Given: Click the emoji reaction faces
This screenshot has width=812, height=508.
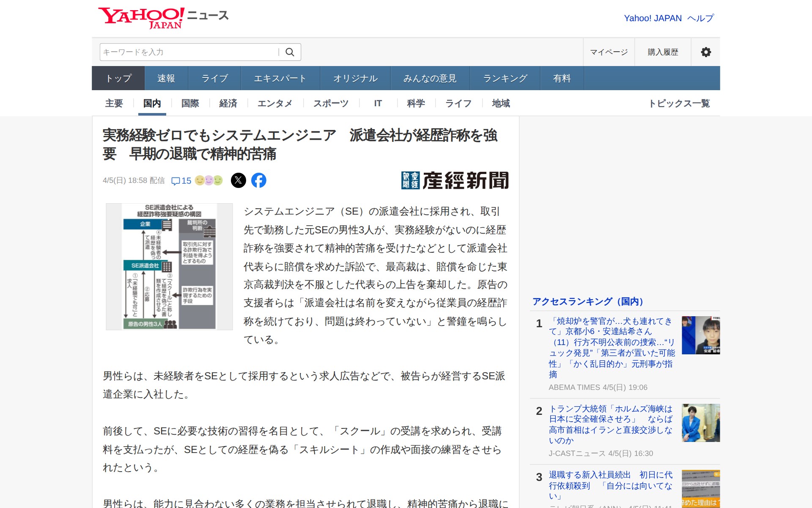Looking at the screenshot, I should [x=208, y=180].
